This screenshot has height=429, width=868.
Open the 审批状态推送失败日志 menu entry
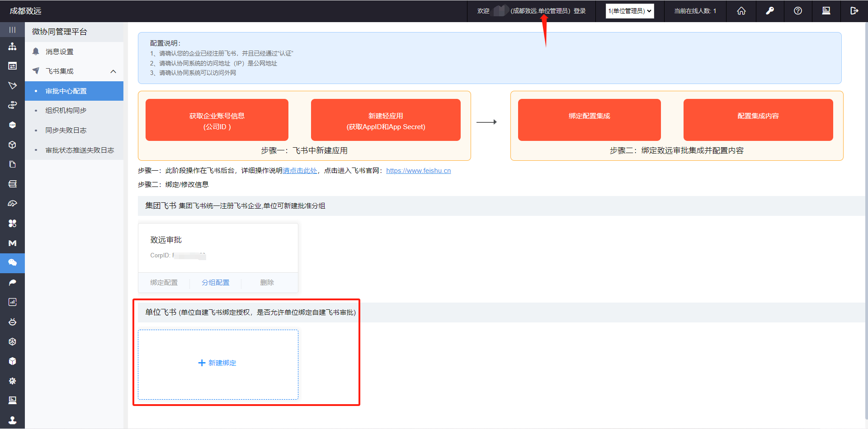tap(80, 150)
